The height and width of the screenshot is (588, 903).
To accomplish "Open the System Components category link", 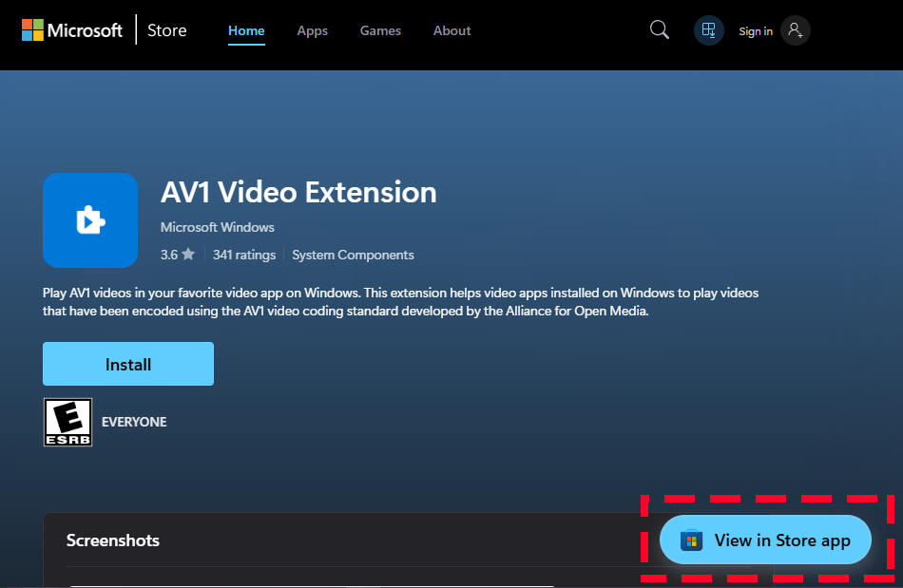I will click(353, 255).
